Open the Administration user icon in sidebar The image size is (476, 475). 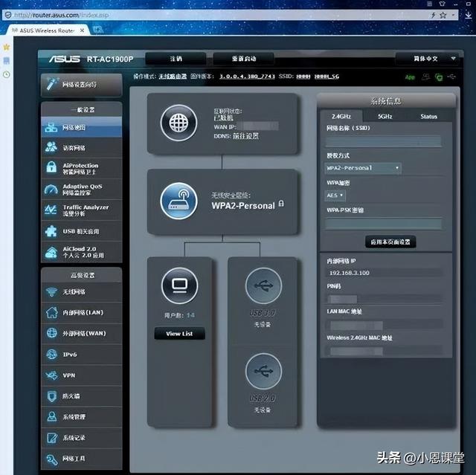[x=52, y=417]
